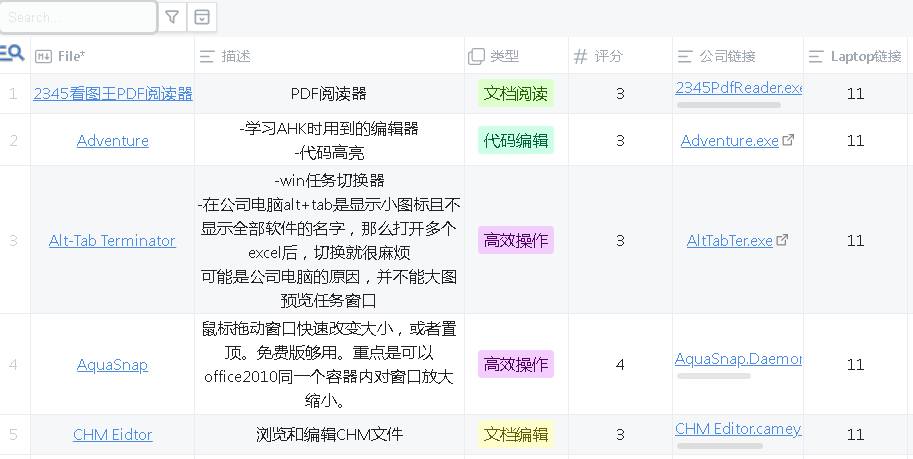Click the 类型 column header icon
This screenshot has width=913, height=459.
click(x=477, y=56)
